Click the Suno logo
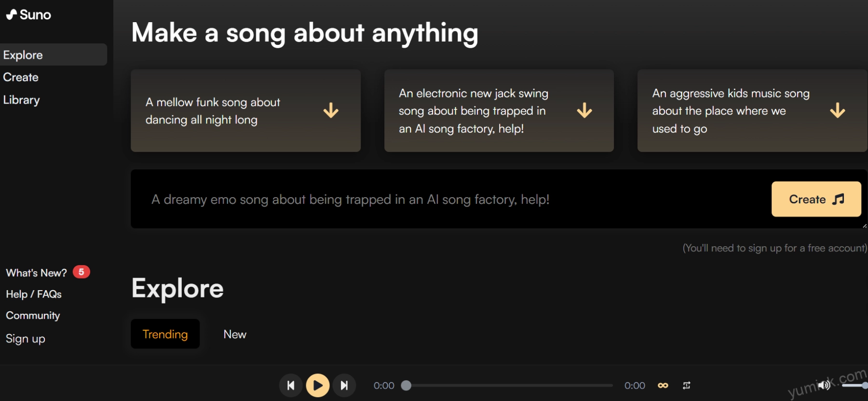 click(x=28, y=14)
